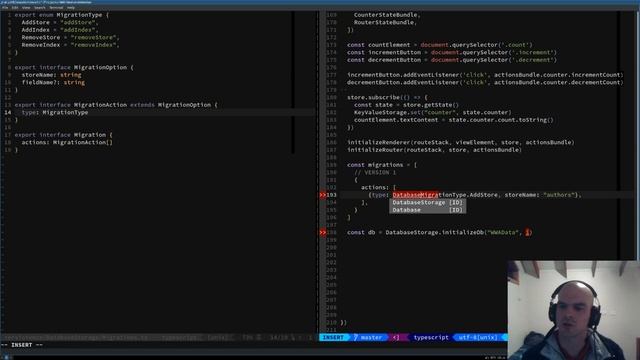This screenshot has height=360, width=640.
Task: Click 'export interface MigrationOption' line
Action: point(74,67)
